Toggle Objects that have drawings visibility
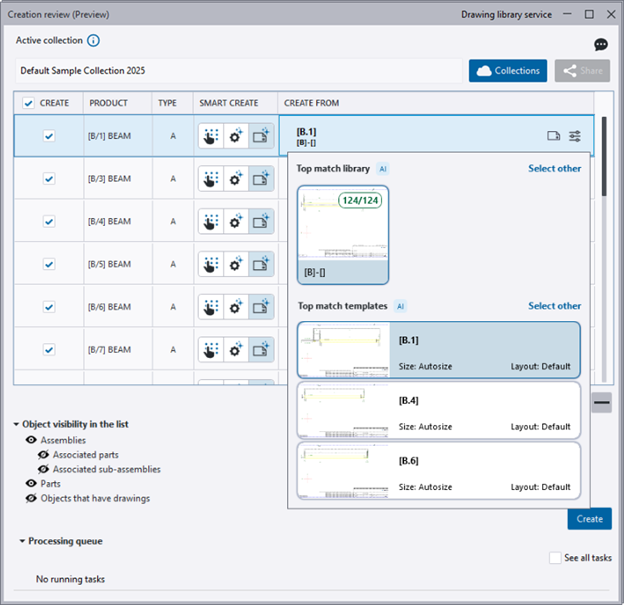624x605 pixels. coord(31,498)
